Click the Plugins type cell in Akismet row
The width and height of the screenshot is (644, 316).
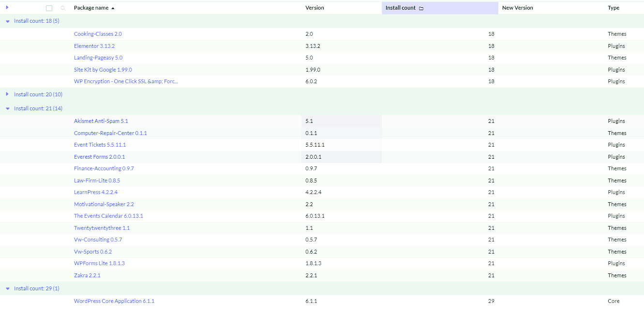click(616, 121)
